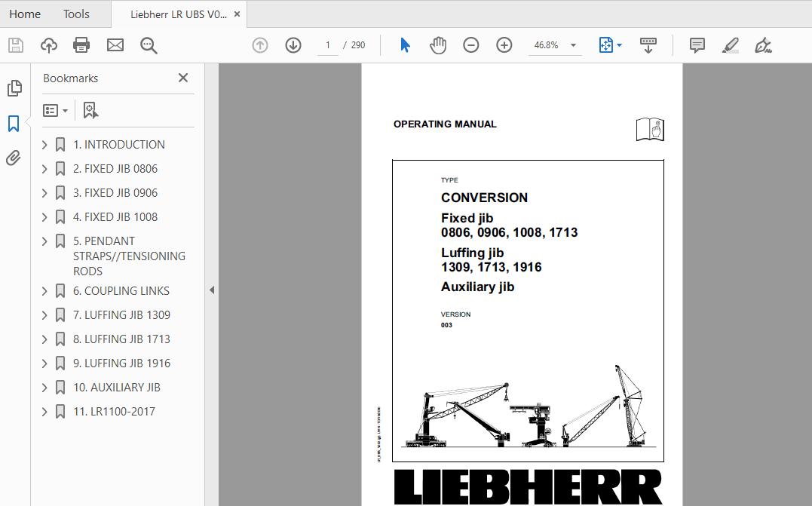Print the document with printer icon
812x506 pixels.
pos(81,45)
